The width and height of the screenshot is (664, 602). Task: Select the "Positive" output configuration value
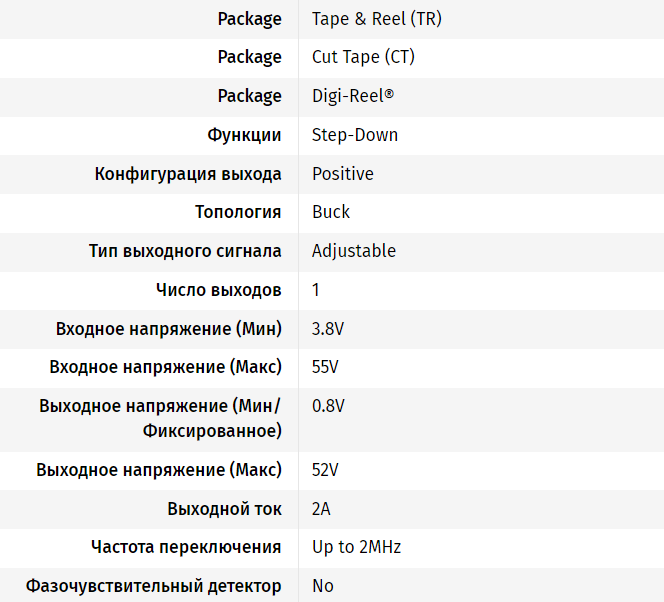pos(343,174)
